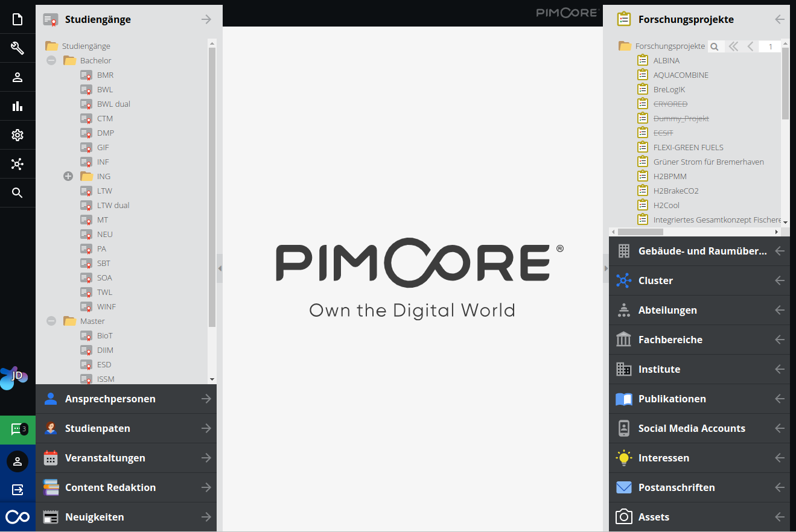The height and width of the screenshot is (532, 796).
Task: Open the Postanschriften panel
Action: click(699, 487)
